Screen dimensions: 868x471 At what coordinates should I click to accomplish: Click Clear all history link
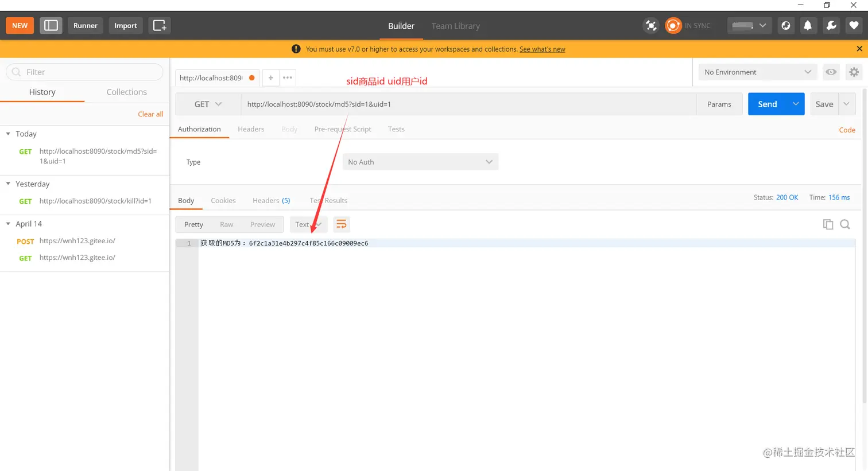tap(150, 114)
